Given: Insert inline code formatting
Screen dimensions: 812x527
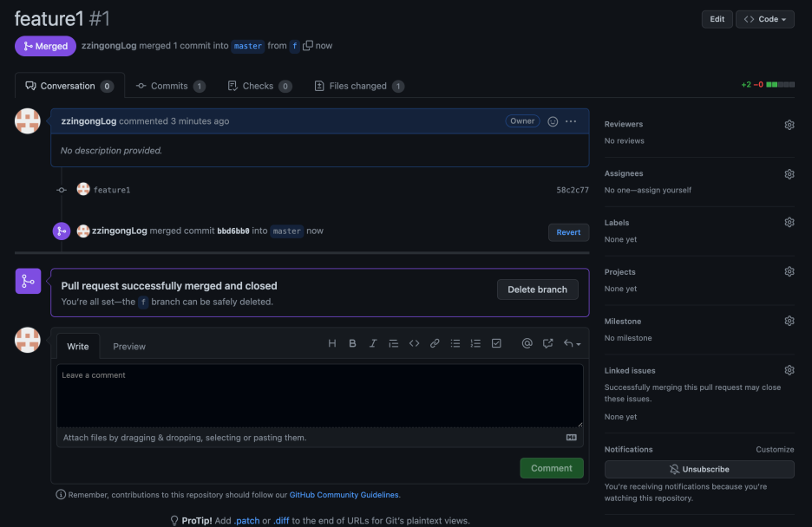Looking at the screenshot, I should point(414,343).
